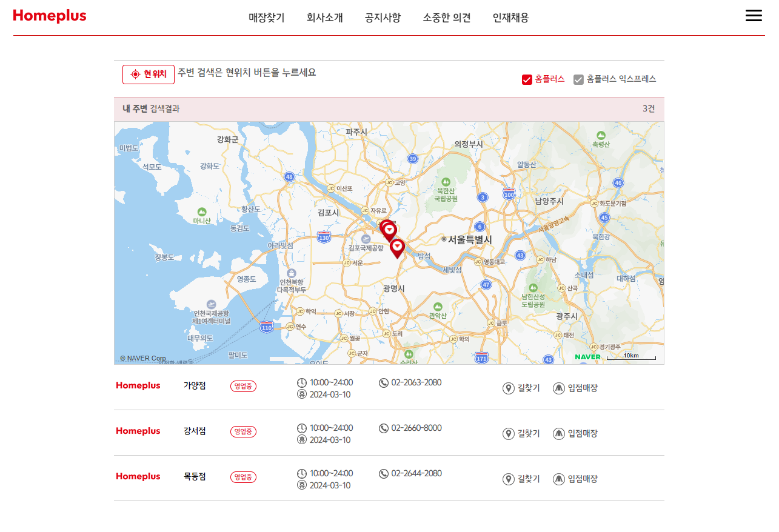779x532 pixels.
Task: Toggle the 홈플러스 checkbox
Action: [x=527, y=79]
